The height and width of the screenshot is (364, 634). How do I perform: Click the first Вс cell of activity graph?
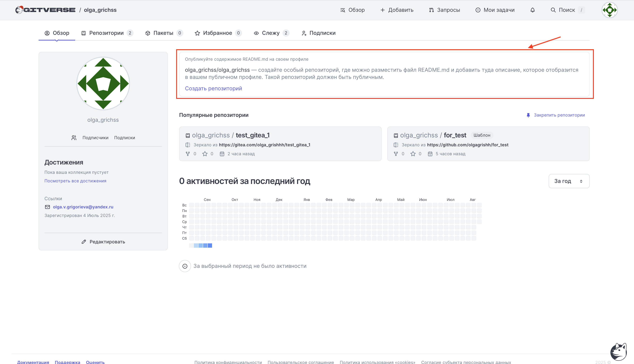[192, 205]
